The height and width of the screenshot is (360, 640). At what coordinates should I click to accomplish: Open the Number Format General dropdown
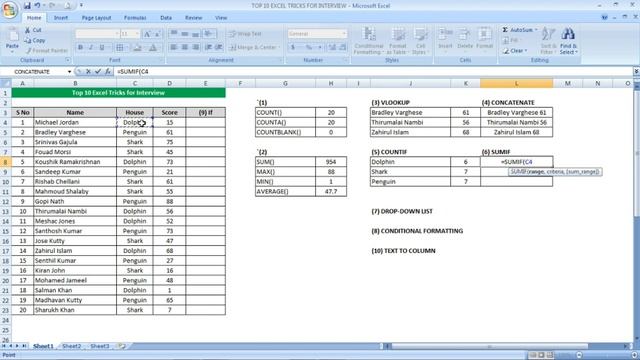tap(344, 34)
